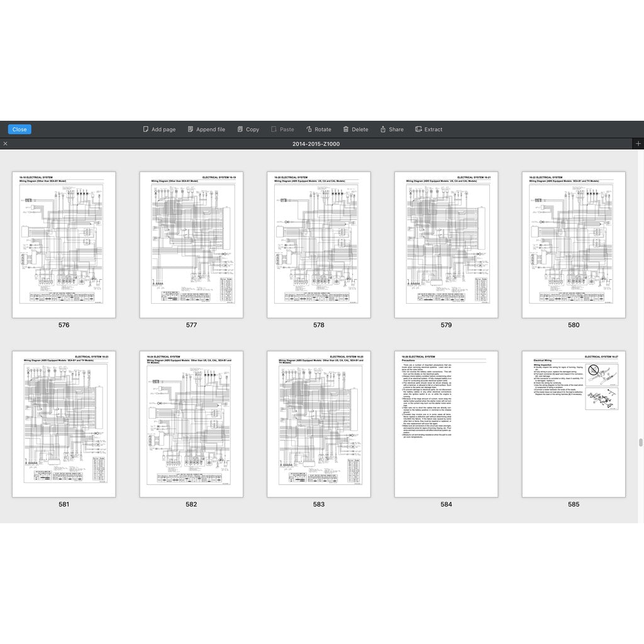Click the Copy icon in toolbar

240,130
